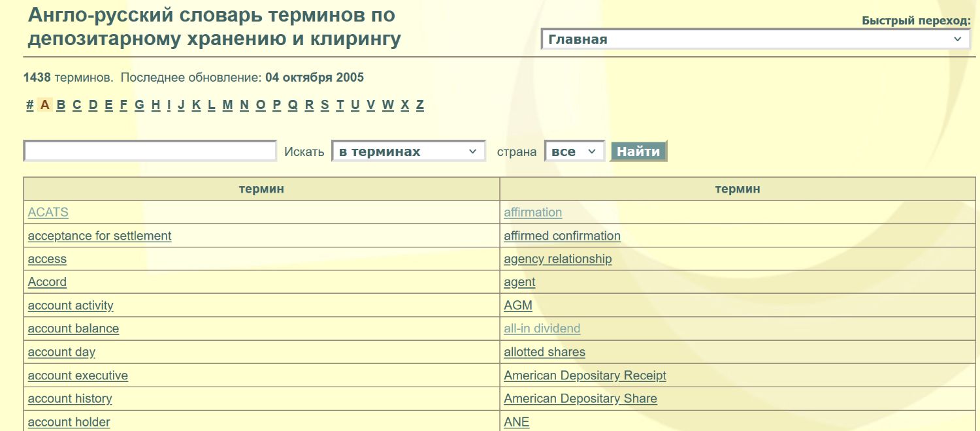Open letter S term list
Image resolution: width=980 pixels, height=431 pixels.
(x=325, y=104)
